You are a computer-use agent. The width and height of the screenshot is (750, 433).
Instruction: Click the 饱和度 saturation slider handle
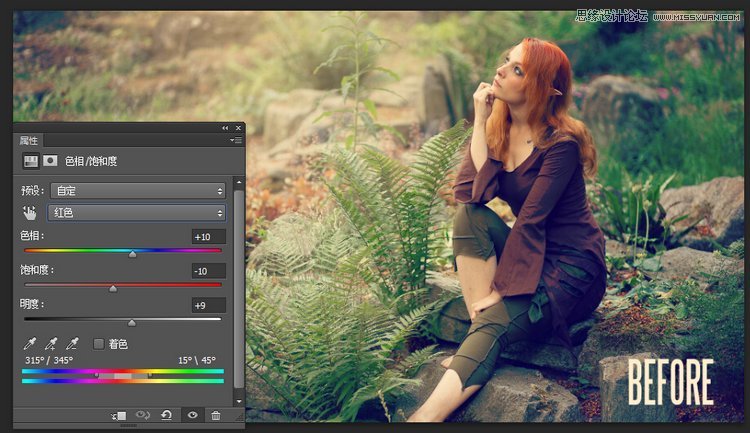[113, 288]
